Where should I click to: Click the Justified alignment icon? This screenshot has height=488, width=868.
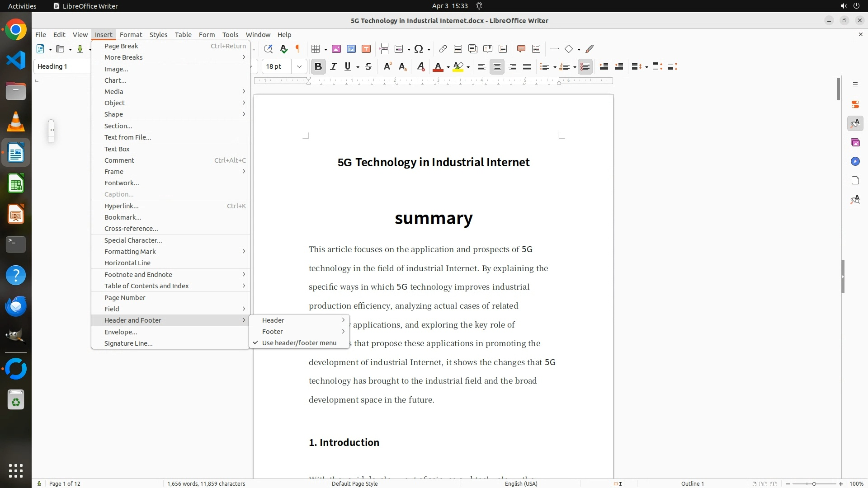(x=527, y=67)
